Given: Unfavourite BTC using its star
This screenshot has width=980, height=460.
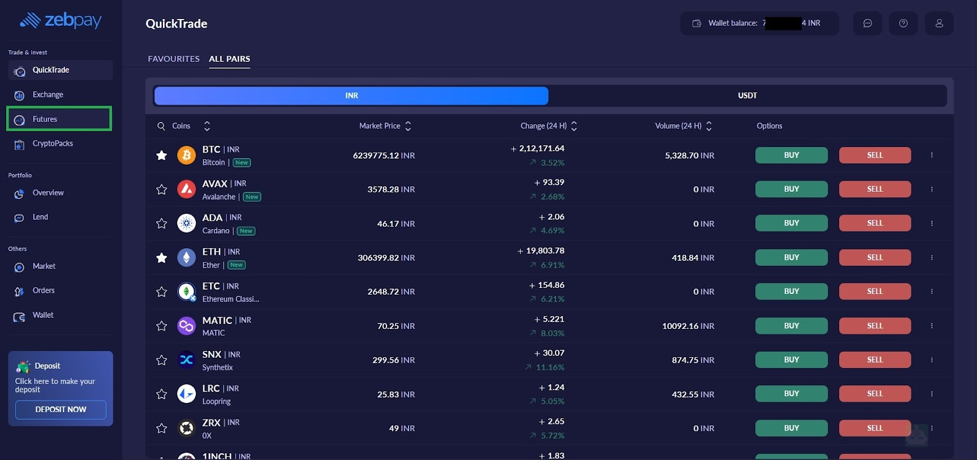Looking at the screenshot, I should [x=162, y=156].
